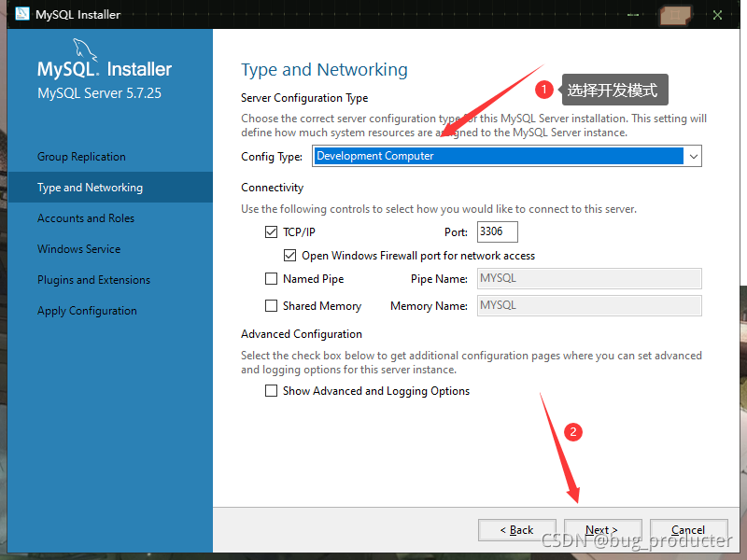Click the 'Advanced Configuration' section heading
The height and width of the screenshot is (560, 747).
(x=302, y=334)
